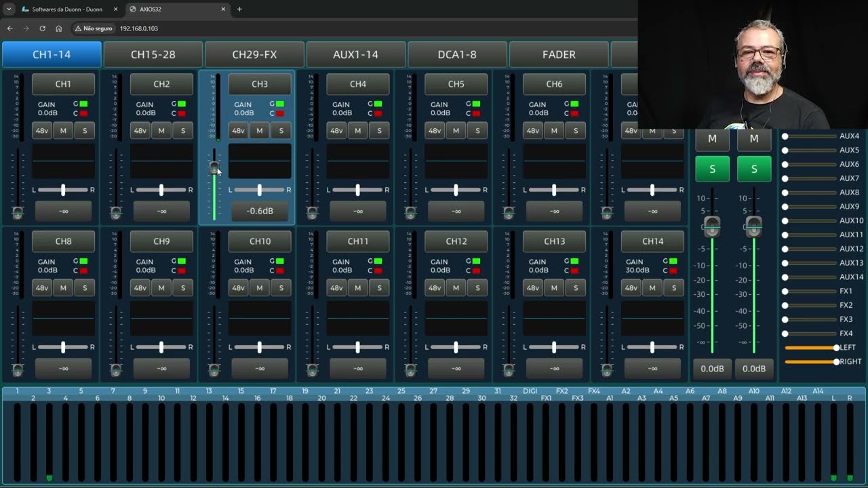Open the FADER tab

tap(559, 54)
